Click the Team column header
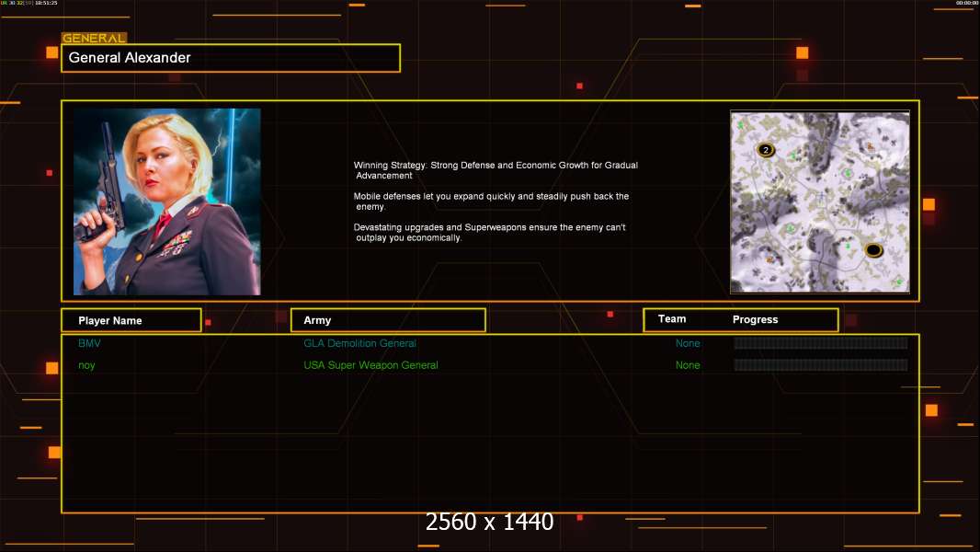Viewport: 980px width, 552px height. [x=672, y=319]
